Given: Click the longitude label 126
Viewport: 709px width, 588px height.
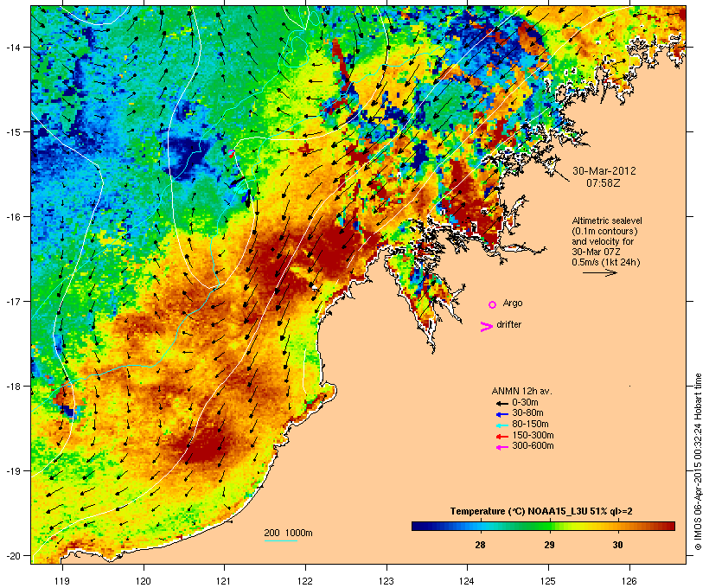Looking at the screenshot, I should pos(629,581).
